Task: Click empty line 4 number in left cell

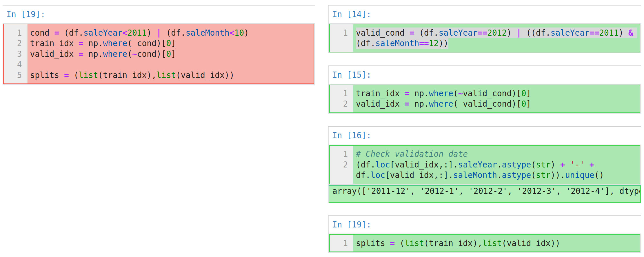Action: 19,64
